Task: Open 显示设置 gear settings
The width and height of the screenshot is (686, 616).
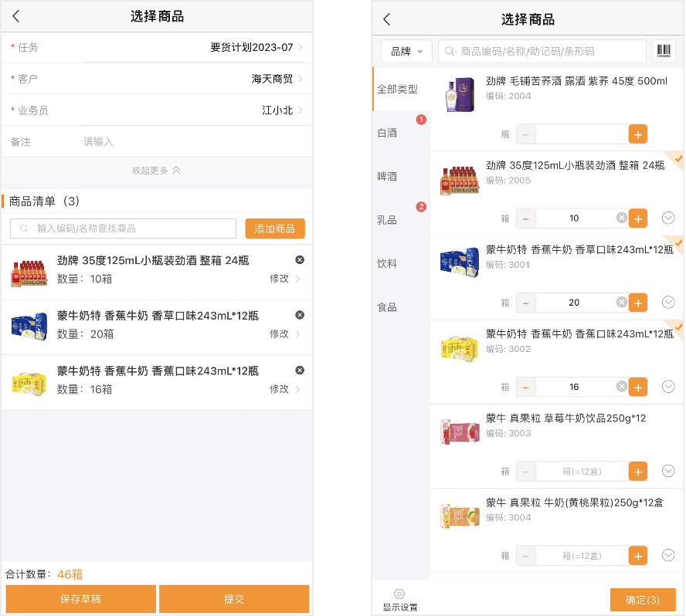Action: coord(399,600)
